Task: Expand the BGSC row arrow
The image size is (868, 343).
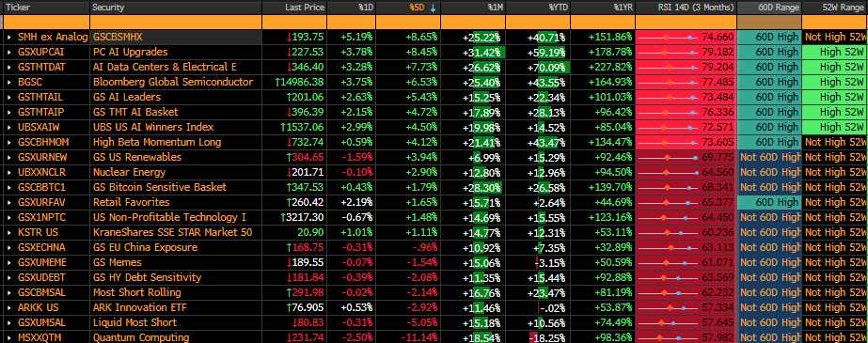Action: 9,82
